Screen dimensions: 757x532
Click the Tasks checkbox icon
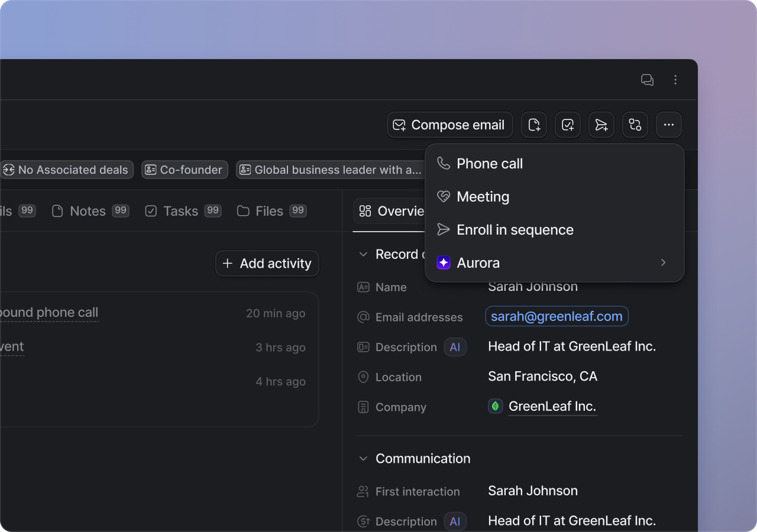[x=151, y=211]
